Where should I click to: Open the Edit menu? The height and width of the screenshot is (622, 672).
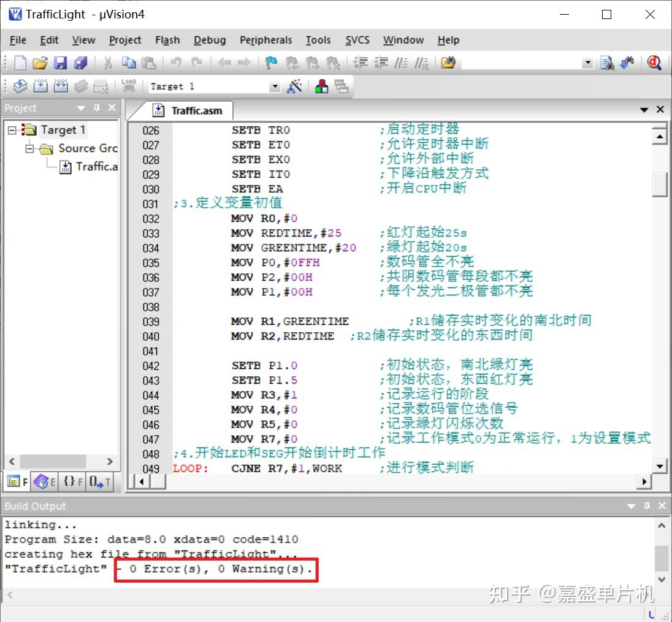pos(49,40)
